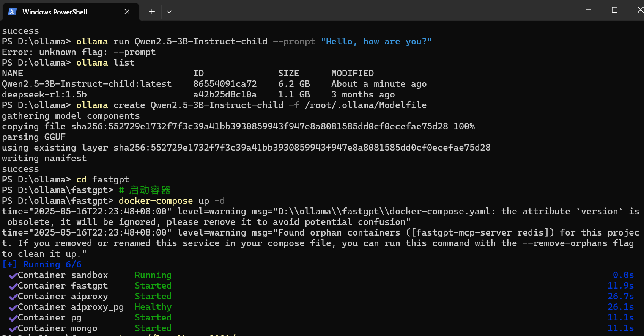This screenshot has width=644, height=336.
Task: Click the Qwen2.5-3B-Instruct-child:latest model name
Action: (x=87, y=84)
